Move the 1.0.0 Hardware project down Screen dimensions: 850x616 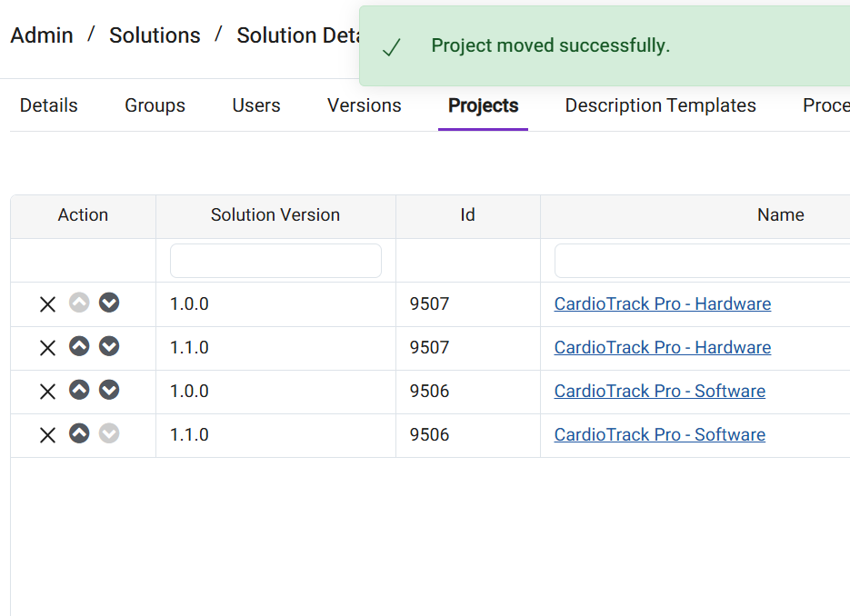[109, 303]
